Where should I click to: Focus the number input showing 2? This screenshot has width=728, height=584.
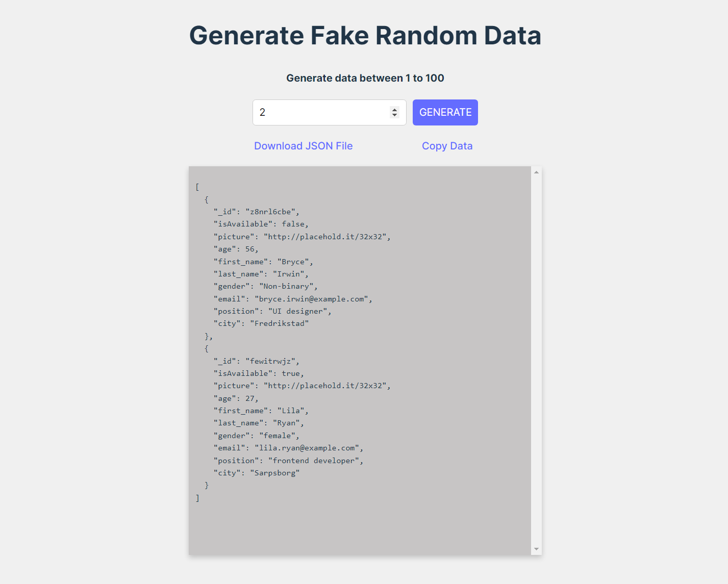point(321,112)
